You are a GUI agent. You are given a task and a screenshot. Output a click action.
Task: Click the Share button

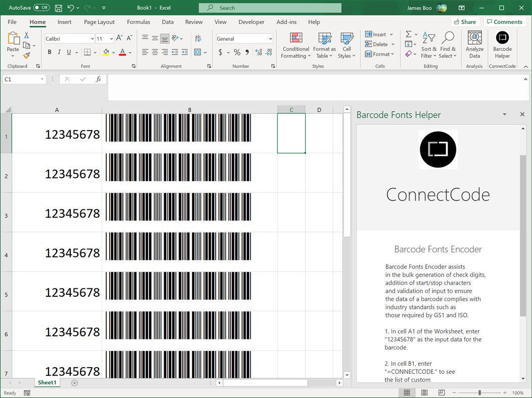[465, 22]
